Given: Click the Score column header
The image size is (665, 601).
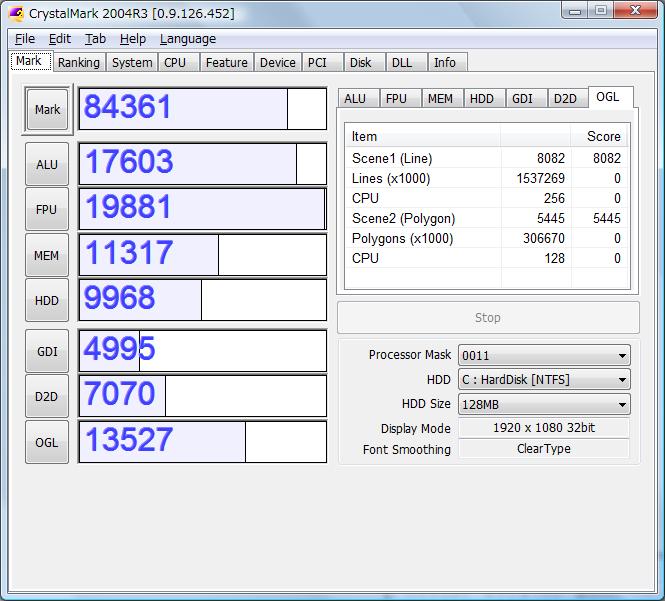Looking at the screenshot, I should [x=600, y=136].
